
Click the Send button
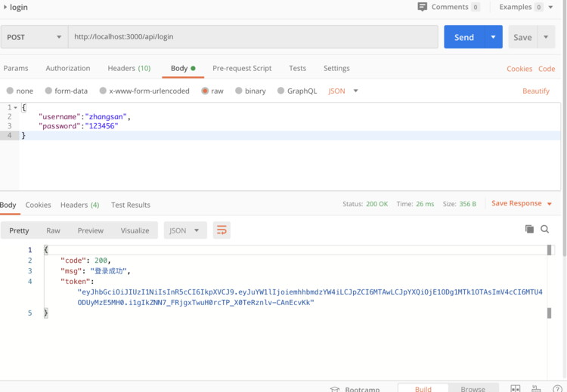coord(464,37)
